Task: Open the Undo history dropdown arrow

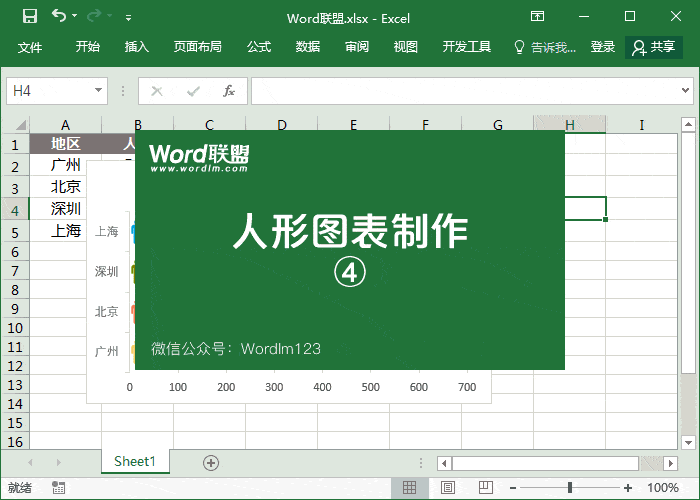Action: point(75,16)
